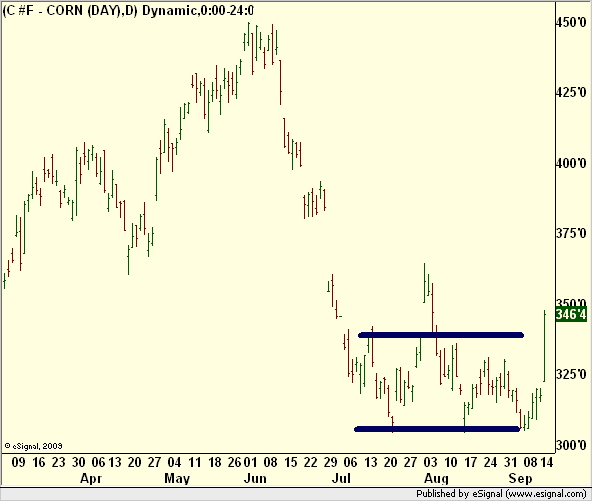Click the date label 14 under Sep
Screen dimensions: 592x501
click(547, 462)
